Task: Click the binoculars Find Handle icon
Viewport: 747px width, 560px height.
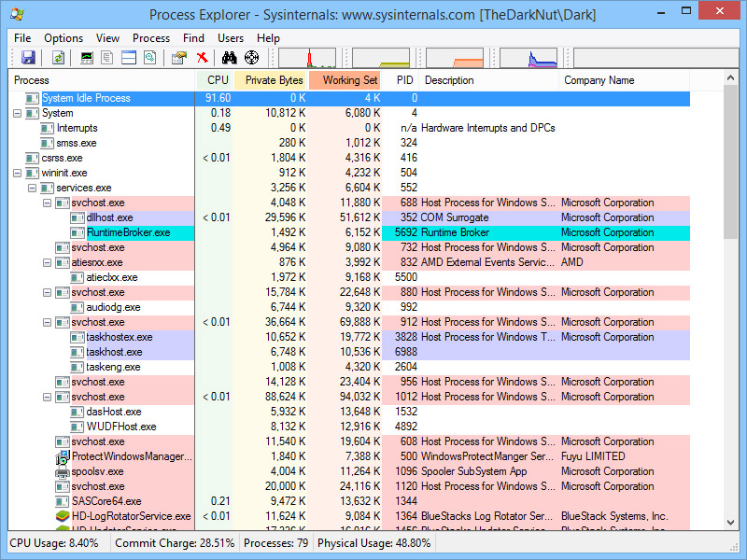Action: 229,58
